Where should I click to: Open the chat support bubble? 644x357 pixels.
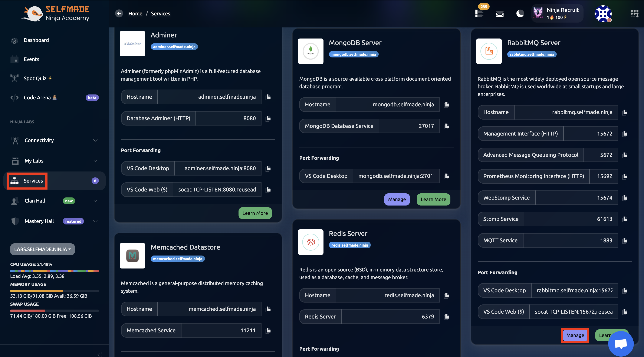click(x=621, y=344)
